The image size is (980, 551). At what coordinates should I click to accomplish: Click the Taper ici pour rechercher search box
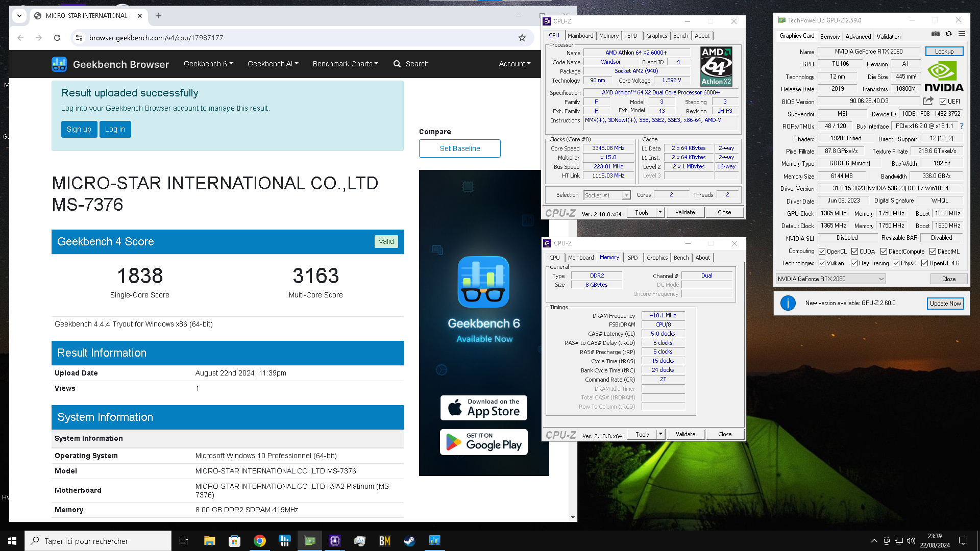pos(98,541)
